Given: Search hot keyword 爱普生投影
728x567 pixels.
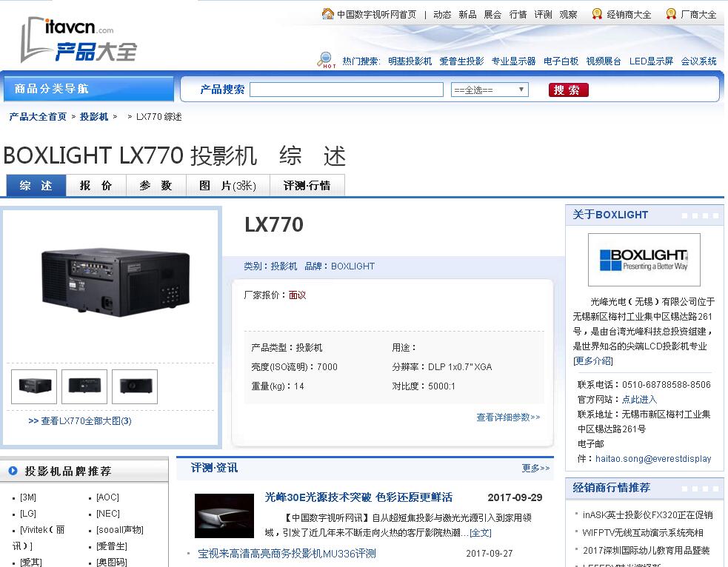Looking at the screenshot, I should [x=461, y=61].
